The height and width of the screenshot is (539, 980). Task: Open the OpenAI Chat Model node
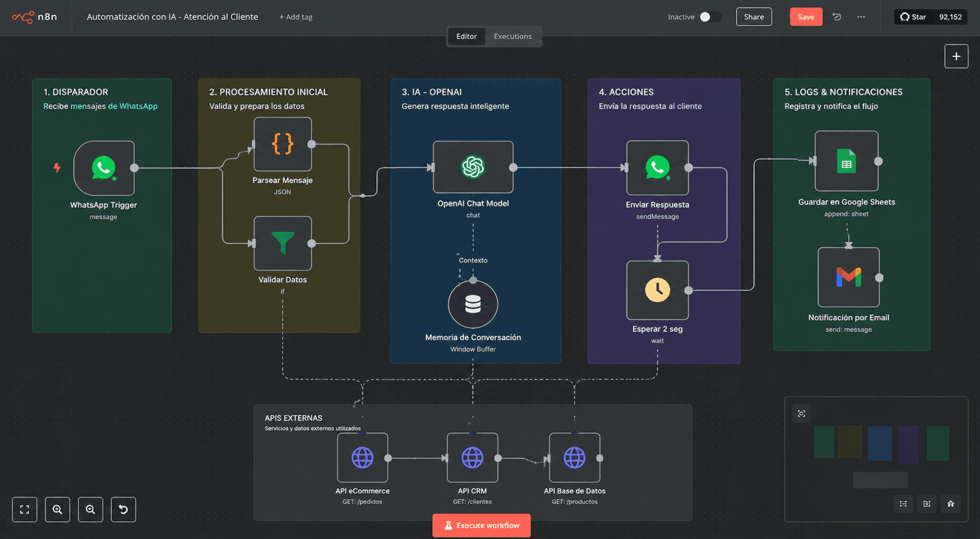coord(473,167)
